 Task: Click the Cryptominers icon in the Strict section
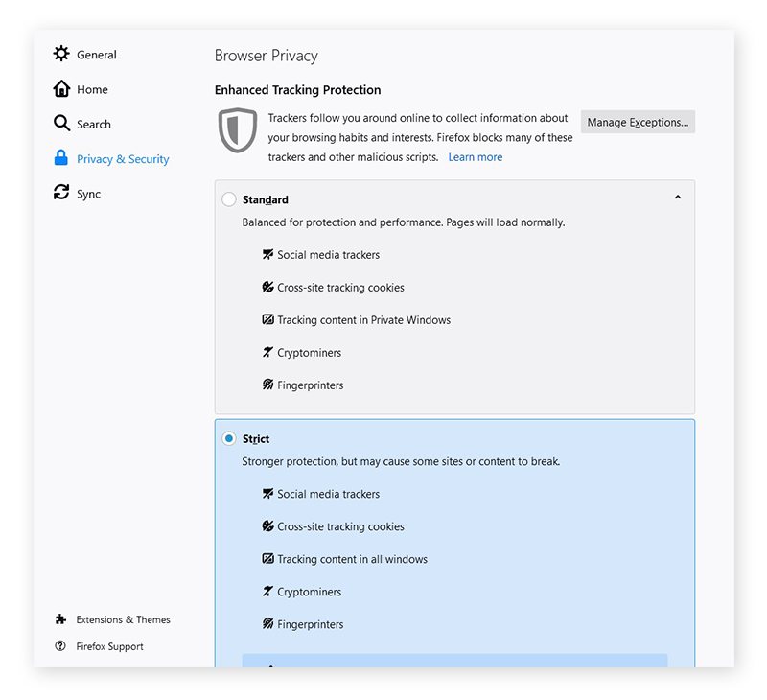coord(267,592)
